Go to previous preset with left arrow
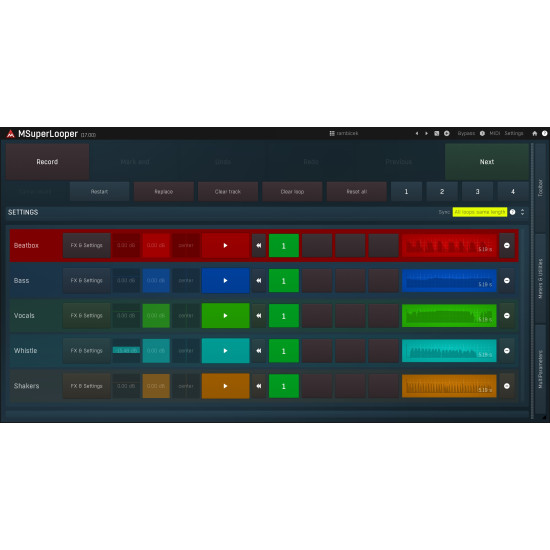Screen dimensions: 550x550 point(417,133)
